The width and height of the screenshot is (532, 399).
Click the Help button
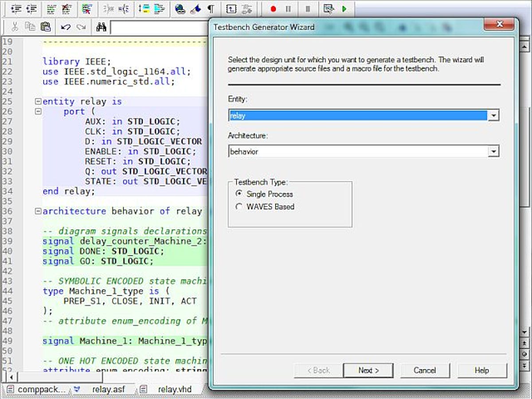click(x=482, y=370)
